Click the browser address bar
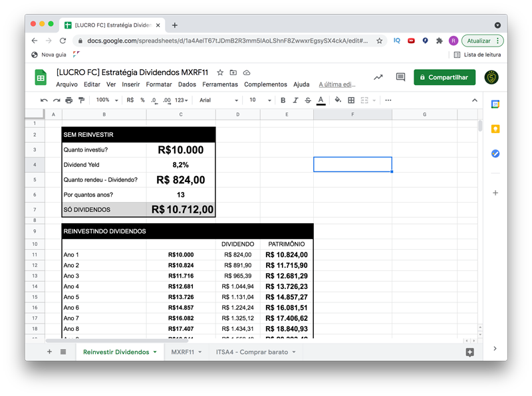 click(227, 41)
